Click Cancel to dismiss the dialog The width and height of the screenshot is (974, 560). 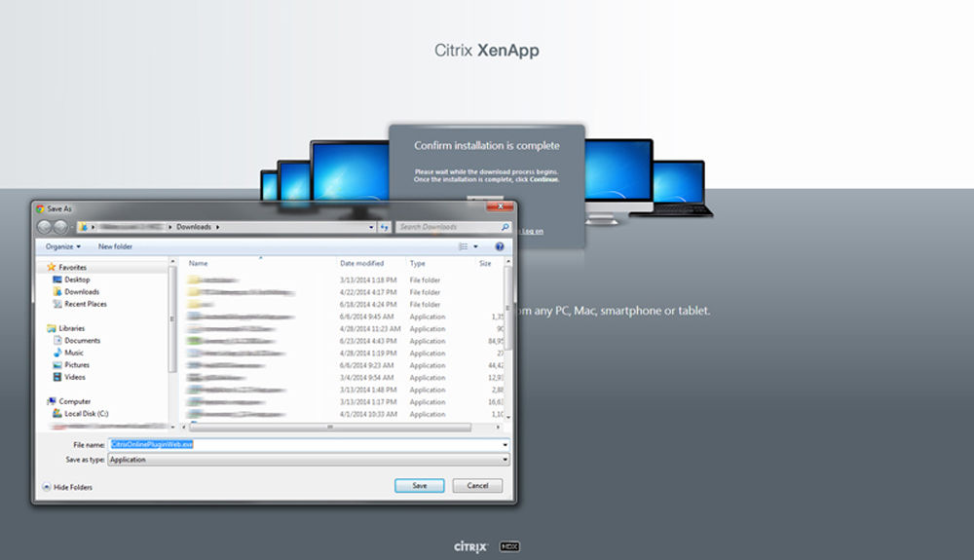point(477,485)
